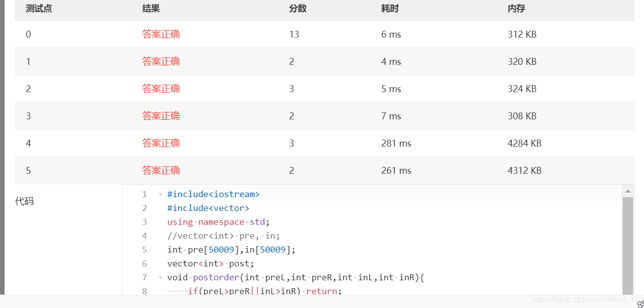Click code line '#include<vector>'
644x308 pixels.
pyautogui.click(x=208, y=208)
